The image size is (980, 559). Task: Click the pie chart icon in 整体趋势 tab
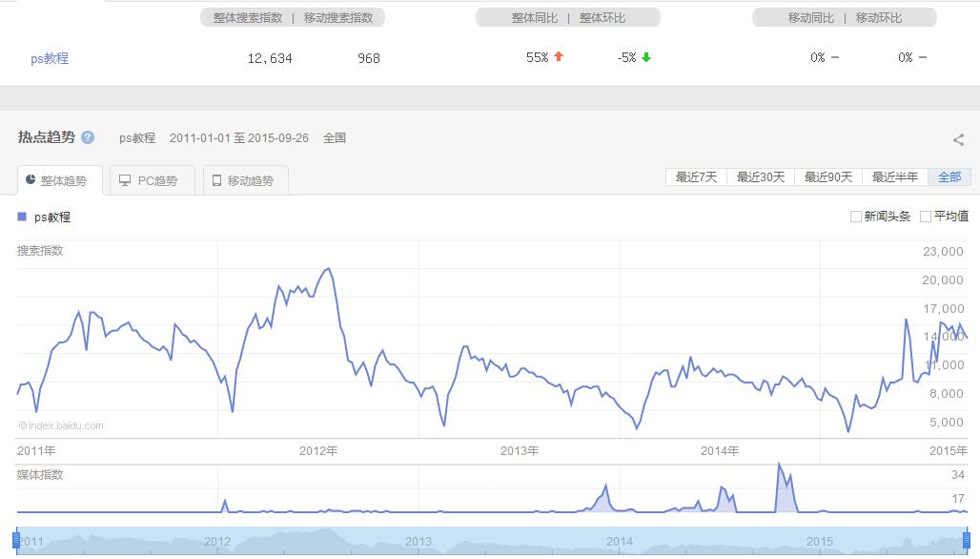[x=30, y=179]
